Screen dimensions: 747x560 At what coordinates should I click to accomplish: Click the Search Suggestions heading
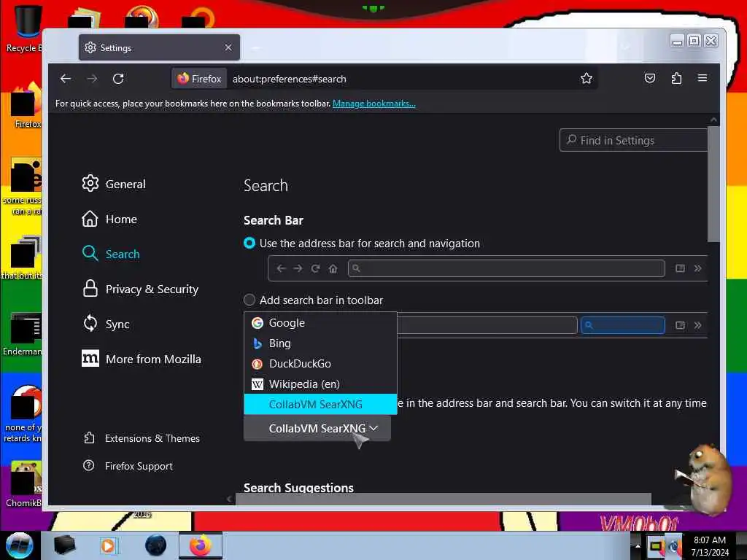(x=298, y=488)
